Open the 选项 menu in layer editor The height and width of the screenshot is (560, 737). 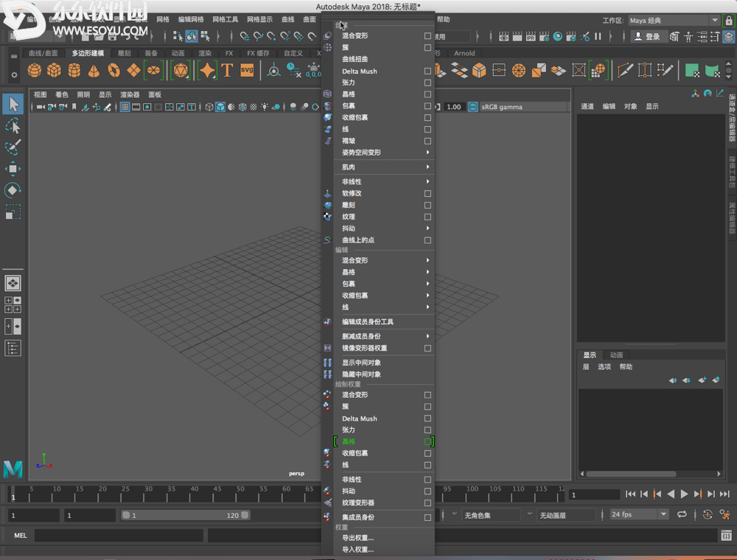click(x=604, y=367)
